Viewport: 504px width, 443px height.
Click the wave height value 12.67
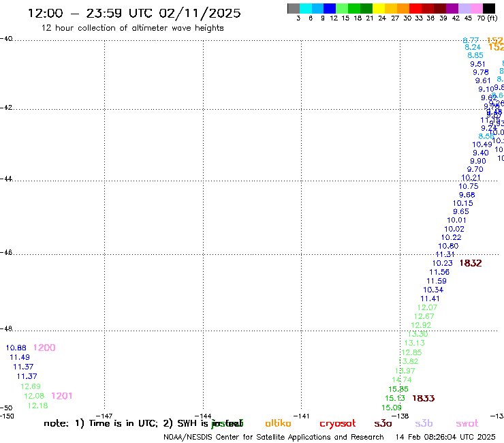coord(424,316)
